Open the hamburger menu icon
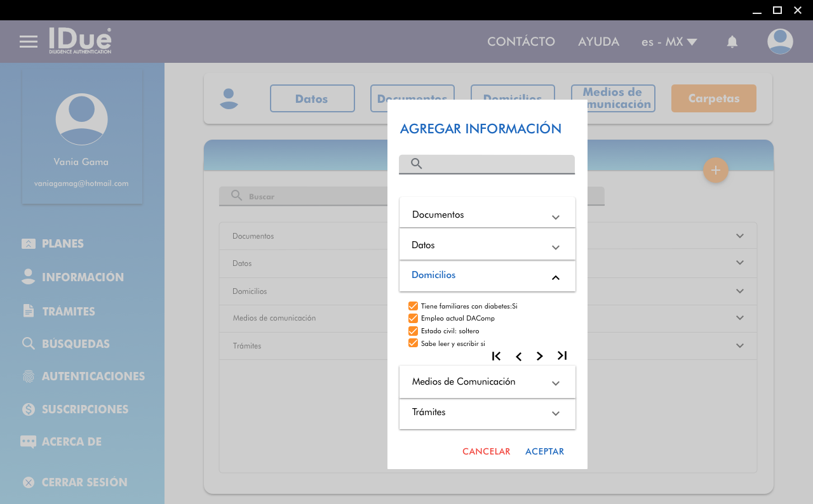Screen dimensions: 813x504 point(29,42)
